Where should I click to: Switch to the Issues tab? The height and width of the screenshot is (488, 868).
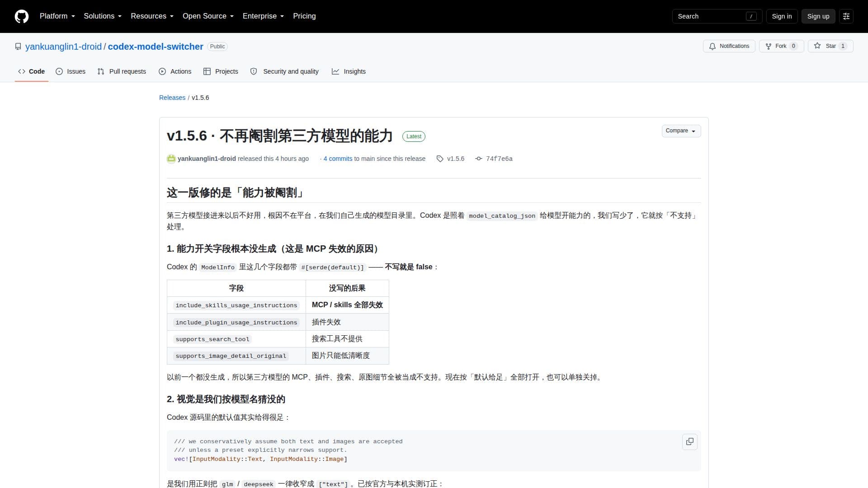coord(71,71)
